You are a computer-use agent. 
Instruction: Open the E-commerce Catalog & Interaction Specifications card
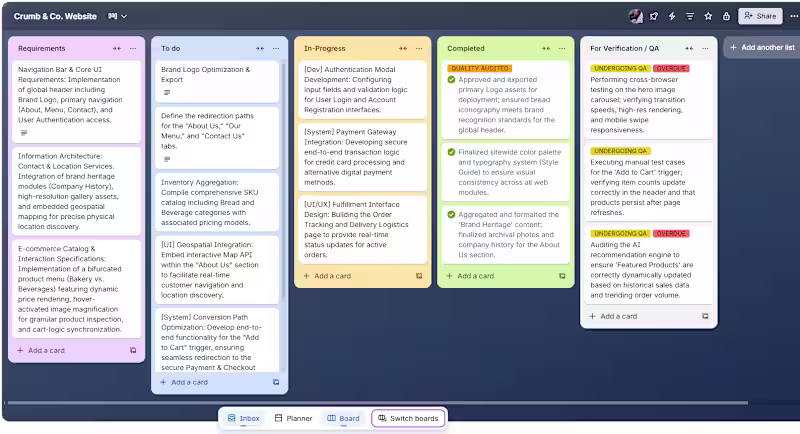77,289
